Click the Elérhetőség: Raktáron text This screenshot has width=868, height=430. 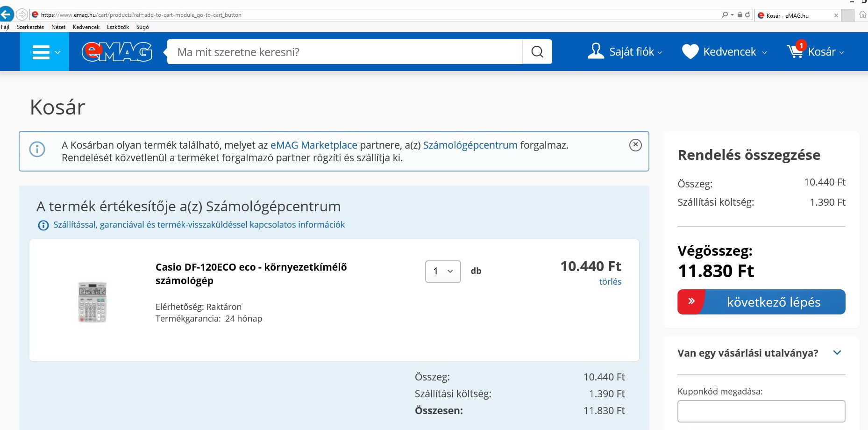point(199,307)
